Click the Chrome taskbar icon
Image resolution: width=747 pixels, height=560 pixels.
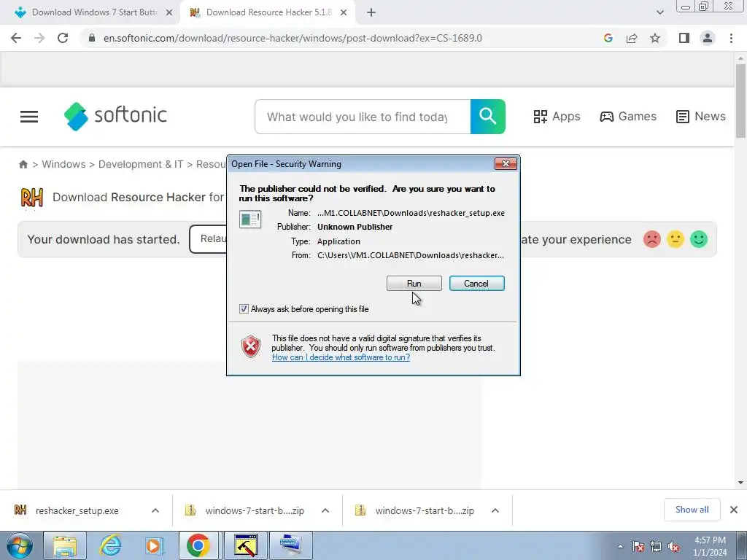pos(198,545)
